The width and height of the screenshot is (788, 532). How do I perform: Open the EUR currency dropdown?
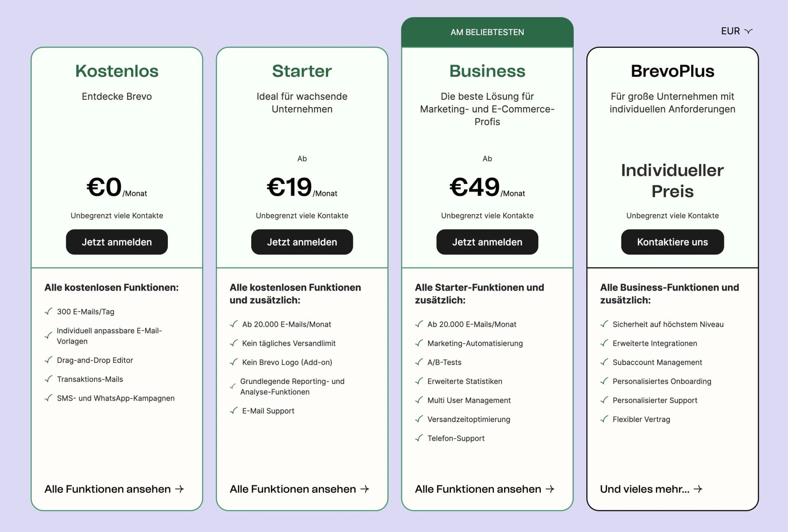pos(736,31)
